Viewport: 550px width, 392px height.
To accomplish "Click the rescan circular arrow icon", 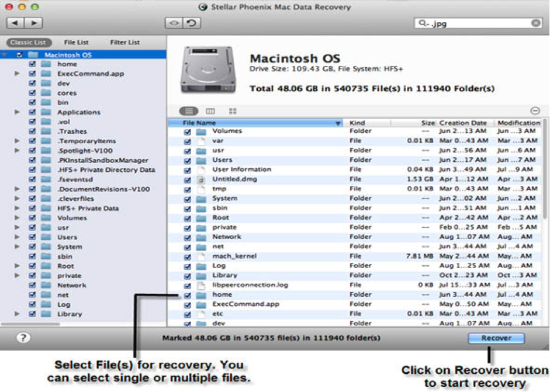I will pos(192,23).
